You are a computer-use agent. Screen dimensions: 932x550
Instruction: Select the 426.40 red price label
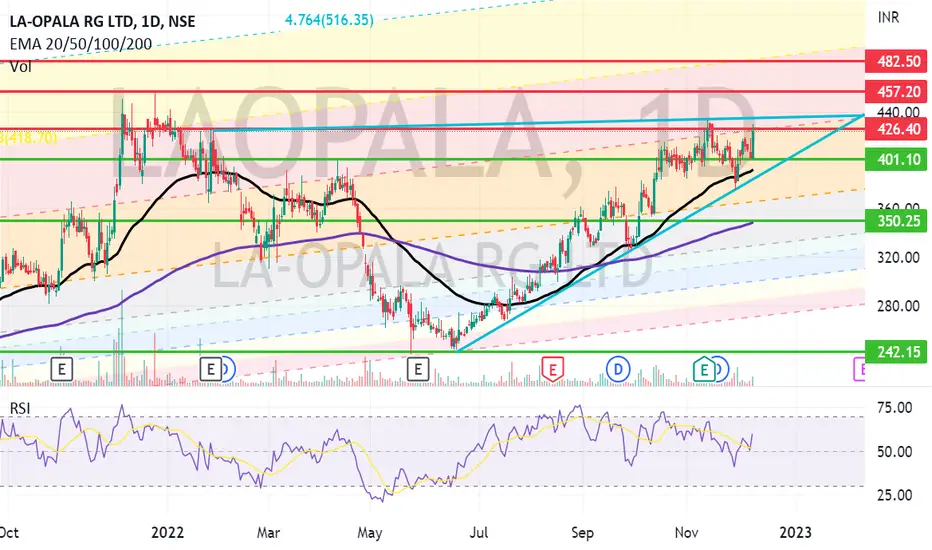[x=896, y=129]
